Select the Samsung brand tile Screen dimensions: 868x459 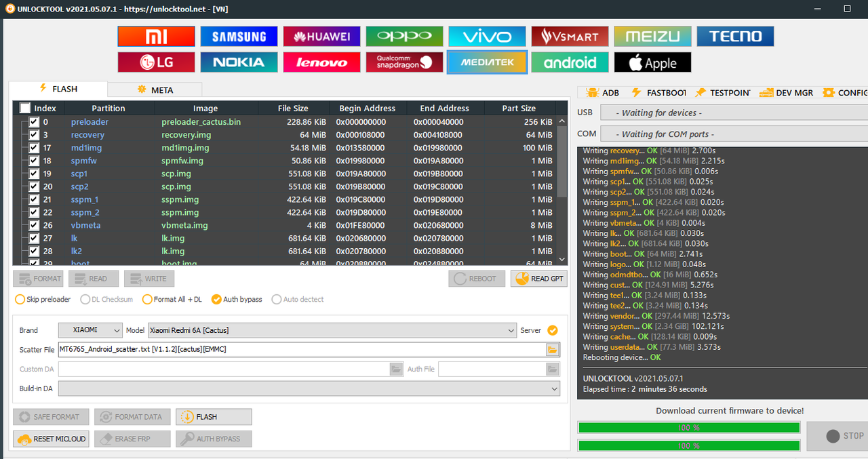coord(239,36)
